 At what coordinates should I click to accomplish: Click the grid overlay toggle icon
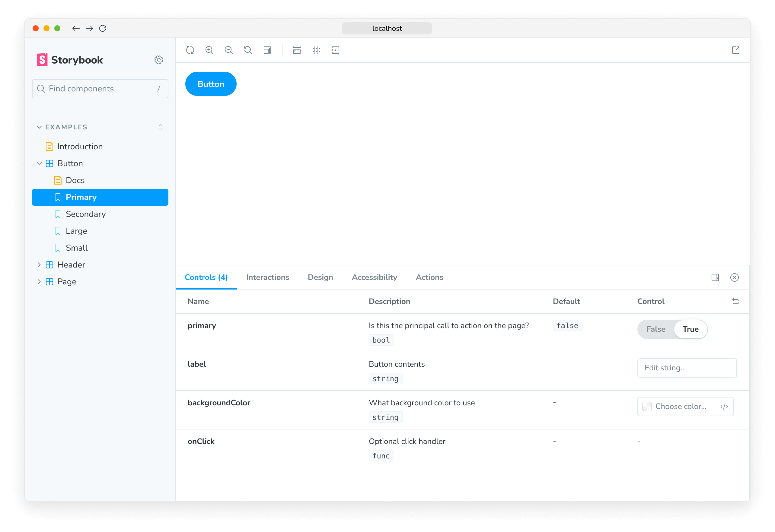pos(316,50)
